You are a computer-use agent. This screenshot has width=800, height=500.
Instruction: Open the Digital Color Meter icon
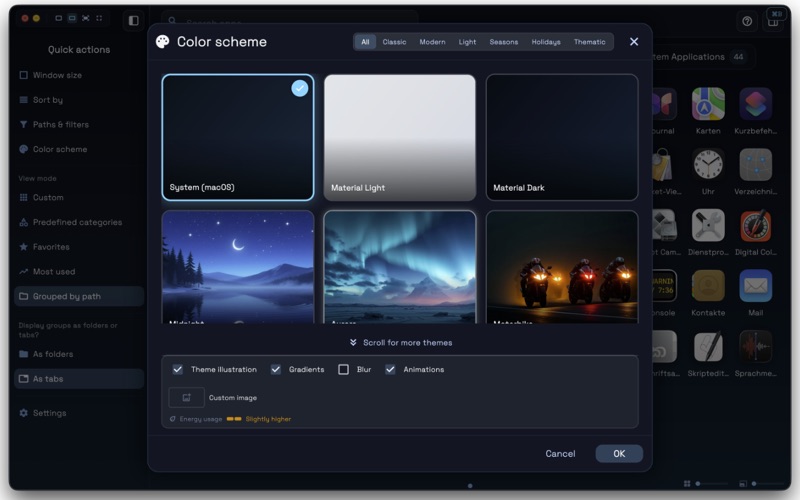tap(756, 226)
